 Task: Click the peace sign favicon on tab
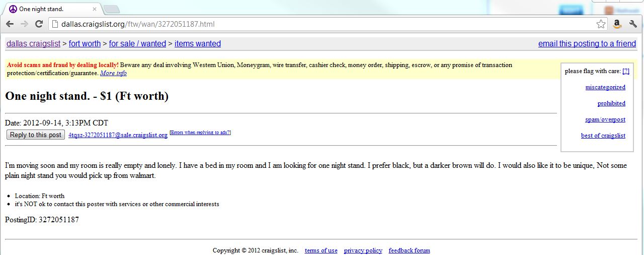click(13, 9)
